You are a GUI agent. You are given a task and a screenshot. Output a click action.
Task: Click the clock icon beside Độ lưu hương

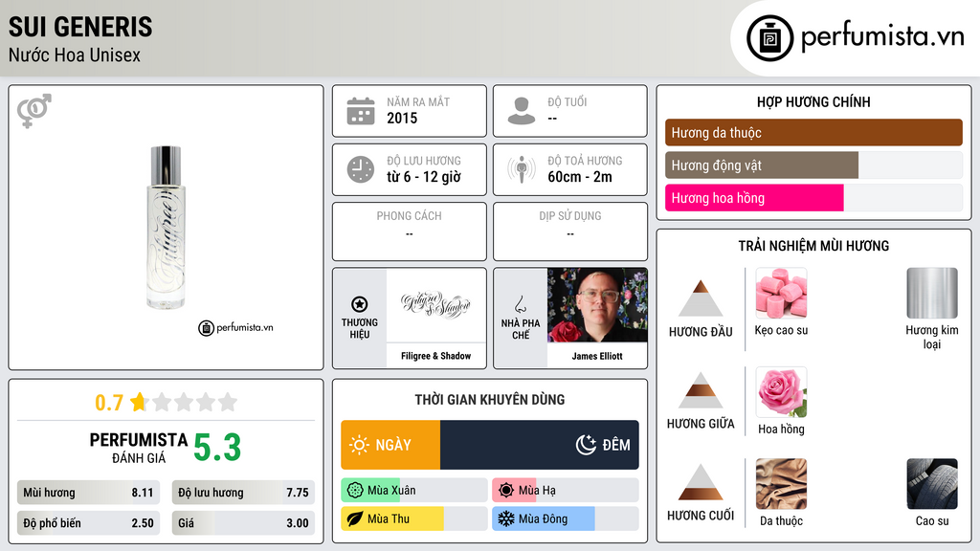click(361, 169)
